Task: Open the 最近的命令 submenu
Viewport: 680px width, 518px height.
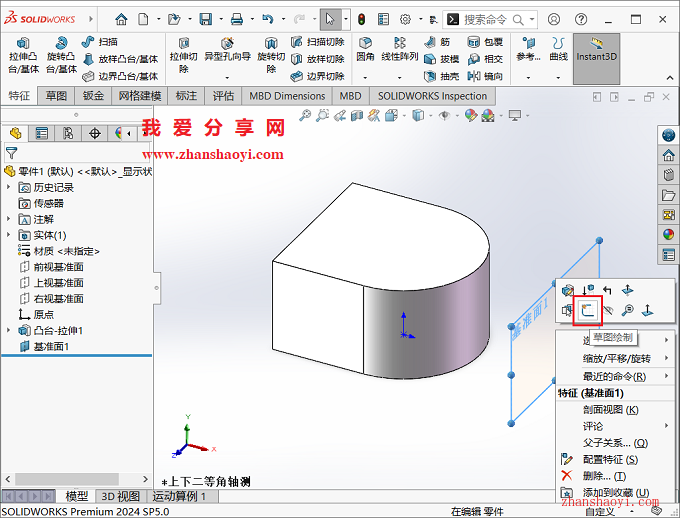Action: pos(612,376)
